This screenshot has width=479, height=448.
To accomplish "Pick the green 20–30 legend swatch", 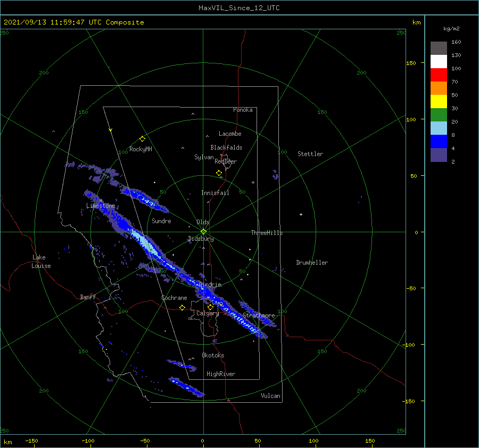I will pos(439,115).
